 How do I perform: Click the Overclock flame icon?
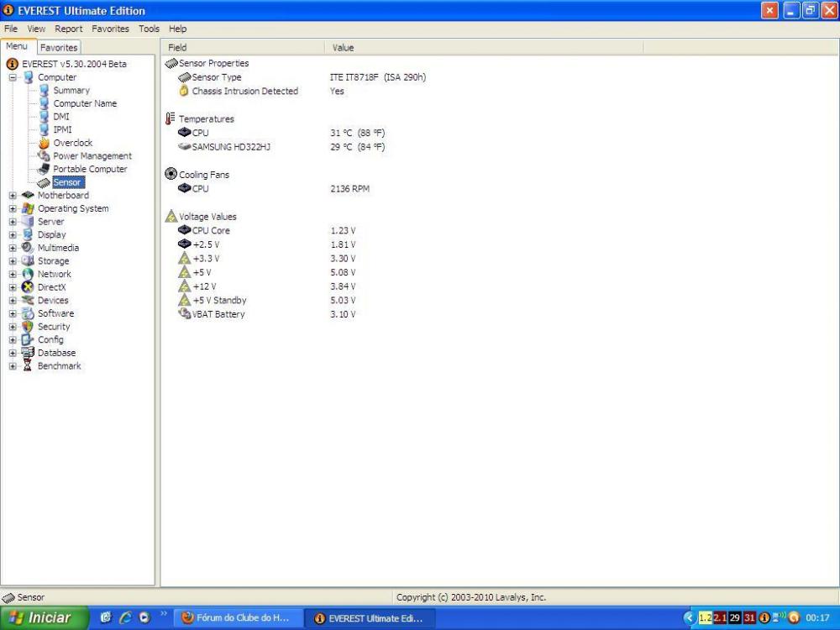[45, 143]
